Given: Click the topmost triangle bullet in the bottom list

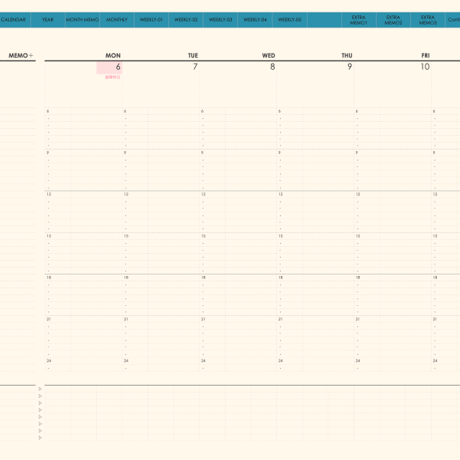Looking at the screenshot, I should click(40, 389).
